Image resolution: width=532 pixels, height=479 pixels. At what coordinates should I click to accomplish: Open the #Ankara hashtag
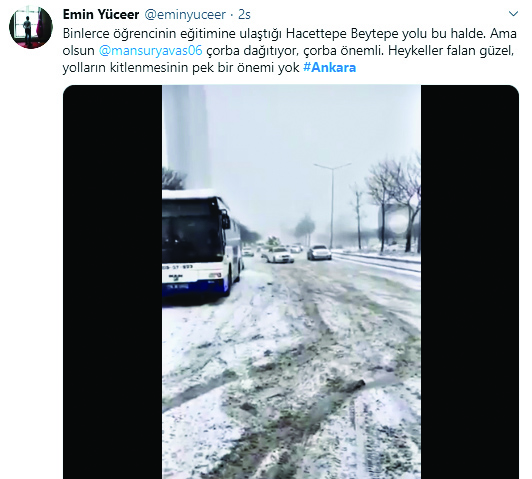pyautogui.click(x=329, y=68)
